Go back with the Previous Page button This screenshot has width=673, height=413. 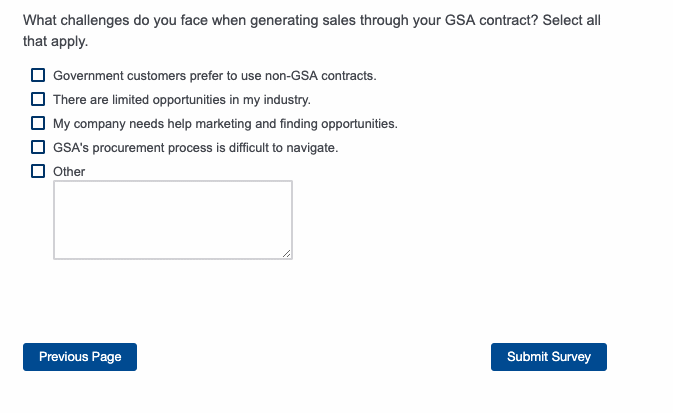click(x=80, y=357)
